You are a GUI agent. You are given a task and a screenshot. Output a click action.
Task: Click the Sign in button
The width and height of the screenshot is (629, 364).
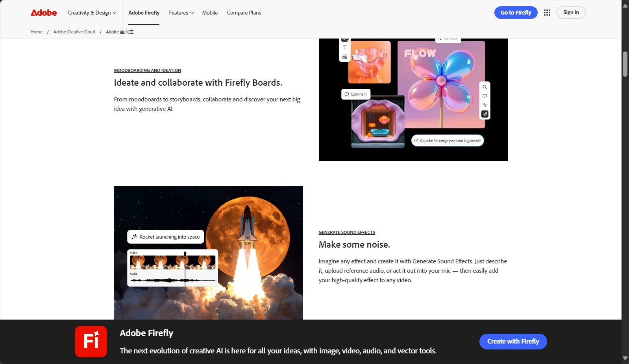pos(571,13)
